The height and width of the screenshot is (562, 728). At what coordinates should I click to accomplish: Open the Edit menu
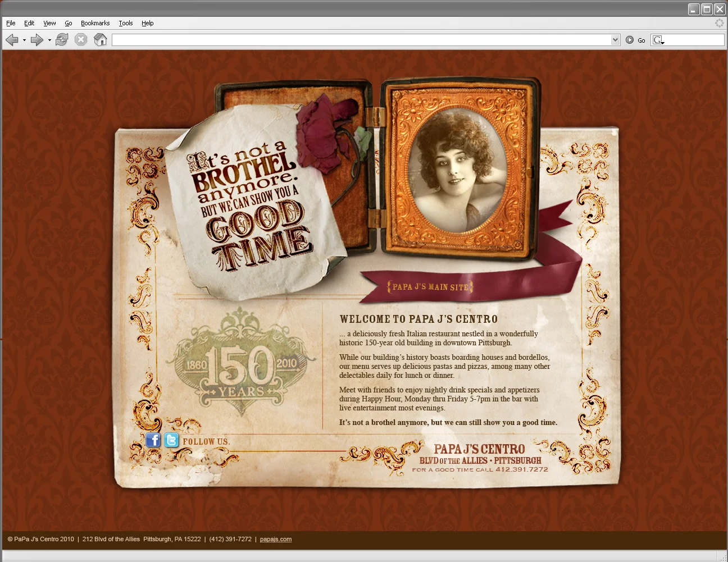29,23
